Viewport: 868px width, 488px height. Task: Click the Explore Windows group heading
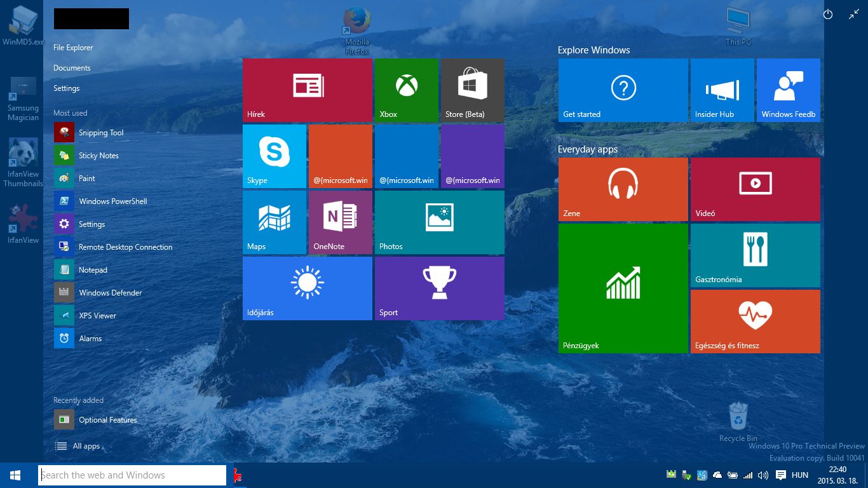[593, 50]
